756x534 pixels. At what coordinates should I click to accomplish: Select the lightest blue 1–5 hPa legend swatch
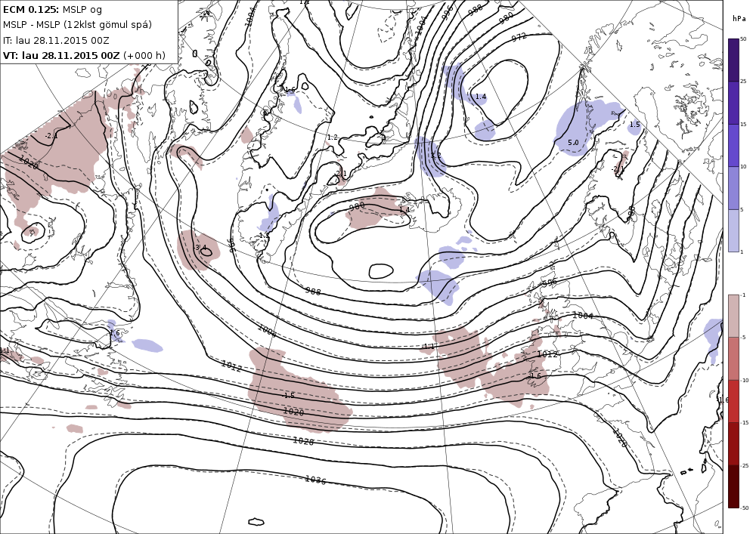coord(733,230)
